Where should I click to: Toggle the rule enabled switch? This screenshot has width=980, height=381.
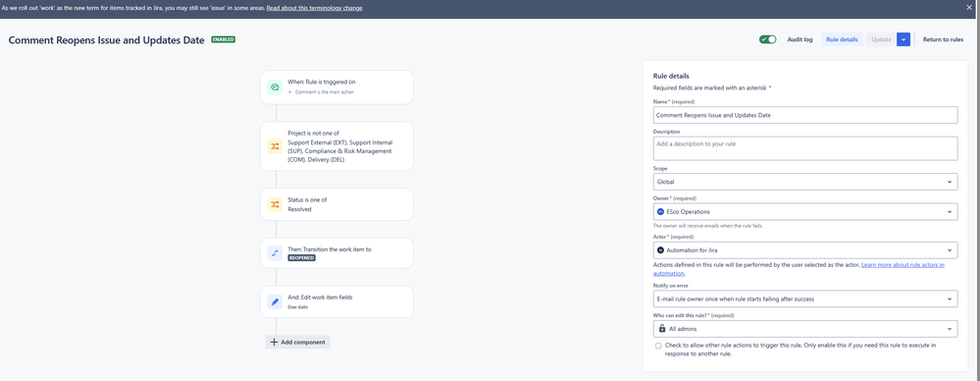[767, 39]
